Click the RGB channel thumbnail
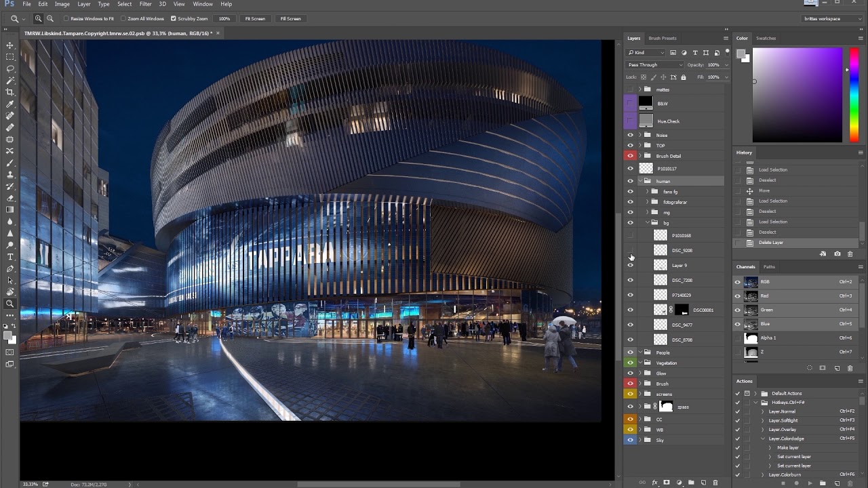This screenshot has height=488, width=868. point(751,281)
